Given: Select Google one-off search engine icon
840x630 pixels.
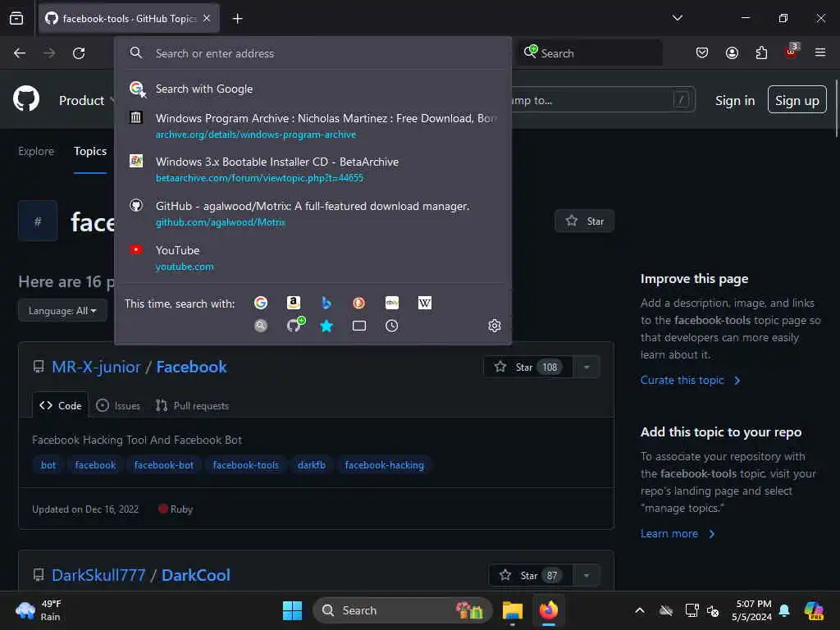Looking at the screenshot, I should (x=261, y=304).
